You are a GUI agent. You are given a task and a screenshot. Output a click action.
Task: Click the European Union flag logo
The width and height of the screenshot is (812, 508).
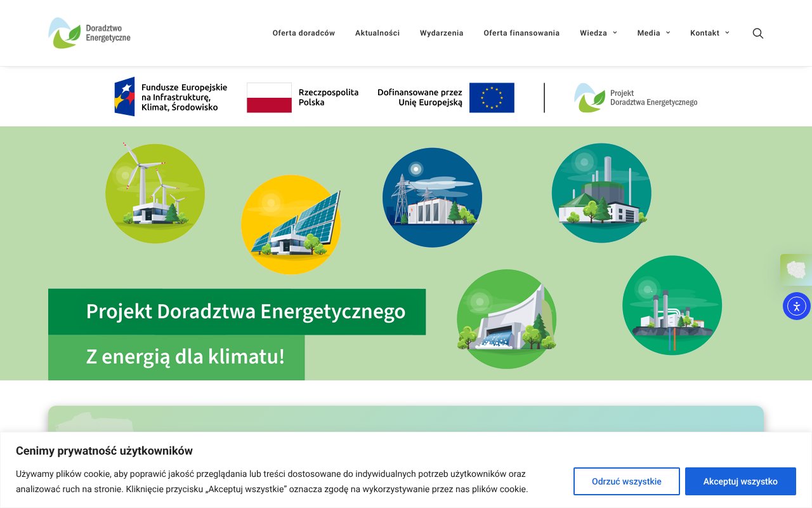[x=491, y=97]
